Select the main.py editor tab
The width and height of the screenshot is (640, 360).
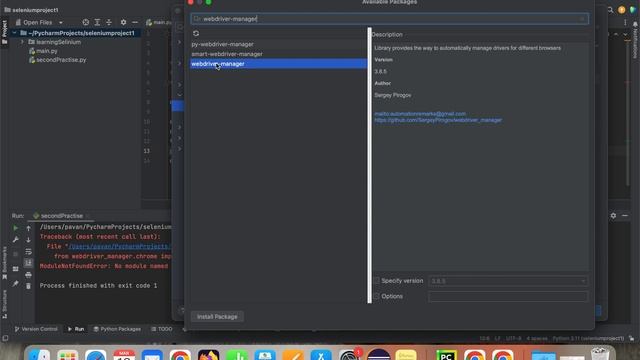tap(159, 22)
